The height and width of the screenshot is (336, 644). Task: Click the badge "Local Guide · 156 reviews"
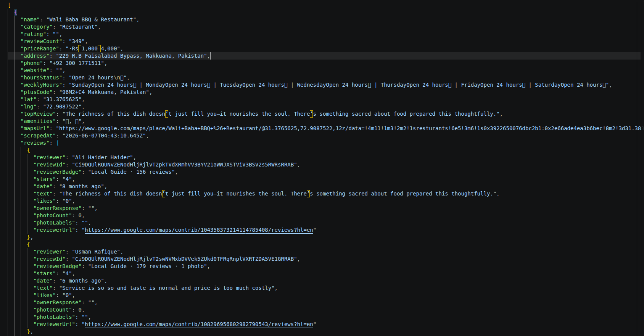(x=131, y=172)
